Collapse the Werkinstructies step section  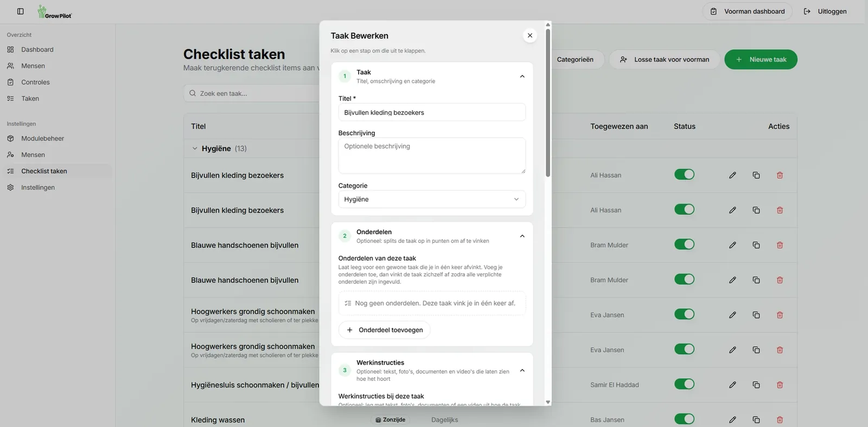point(522,371)
